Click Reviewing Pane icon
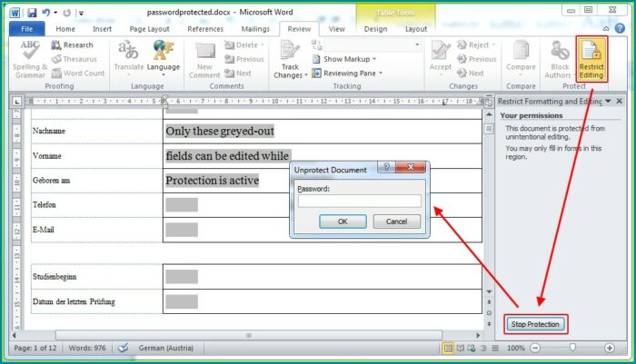636x364 pixels. 316,74
